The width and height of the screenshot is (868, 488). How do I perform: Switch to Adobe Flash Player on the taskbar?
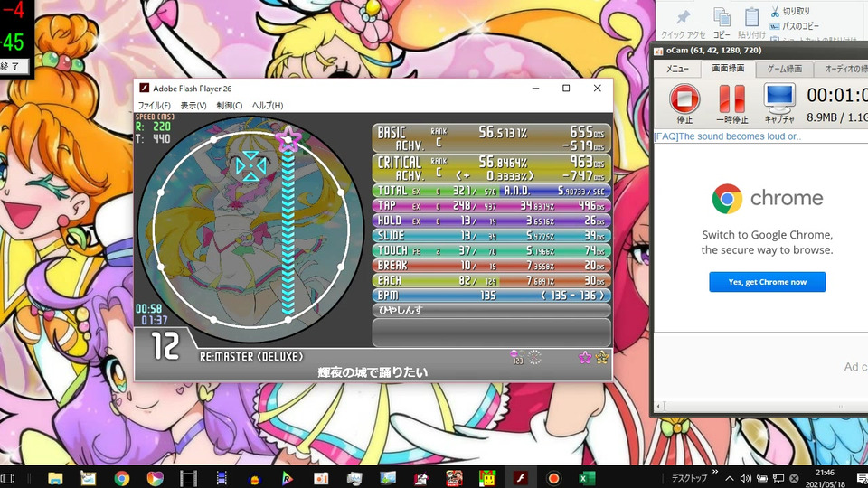[x=521, y=478]
